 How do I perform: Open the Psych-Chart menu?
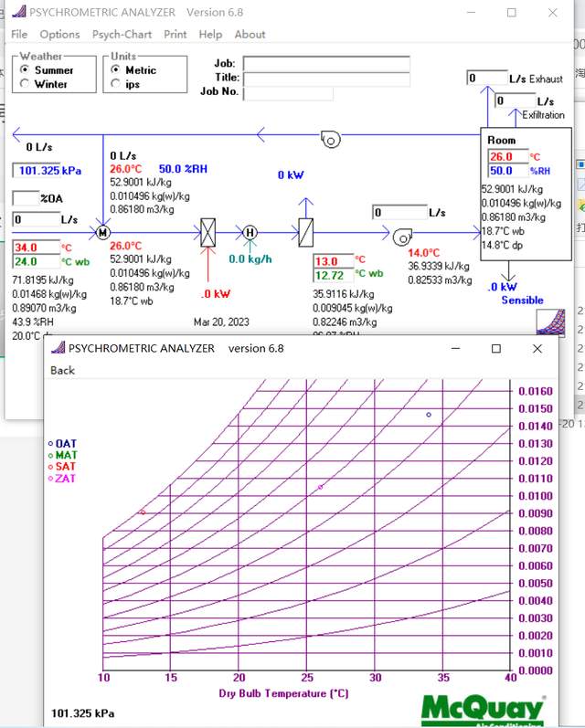[122, 35]
